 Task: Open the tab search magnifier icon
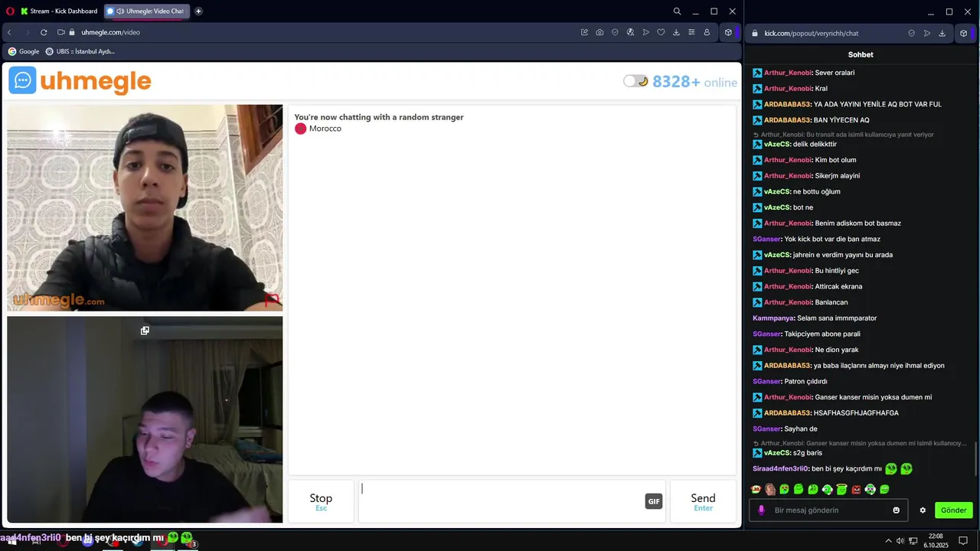677,11
